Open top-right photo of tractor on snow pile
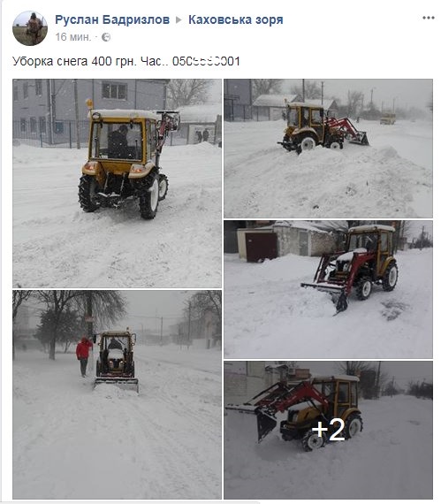The image size is (441, 504). click(328, 149)
